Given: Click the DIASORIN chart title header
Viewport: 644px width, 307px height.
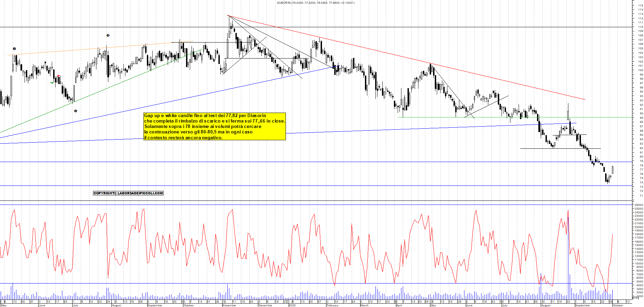Looking at the screenshot, I should 316,3.
